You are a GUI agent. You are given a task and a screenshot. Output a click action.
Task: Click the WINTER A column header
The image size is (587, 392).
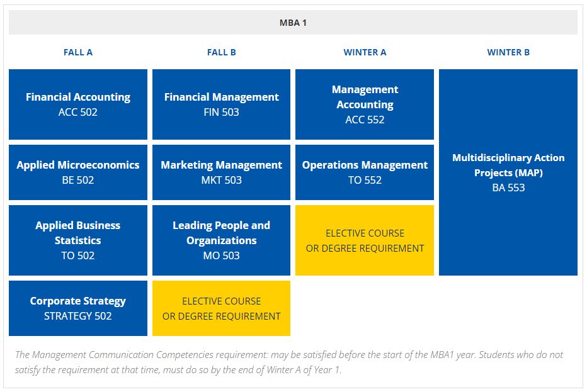[365, 52]
